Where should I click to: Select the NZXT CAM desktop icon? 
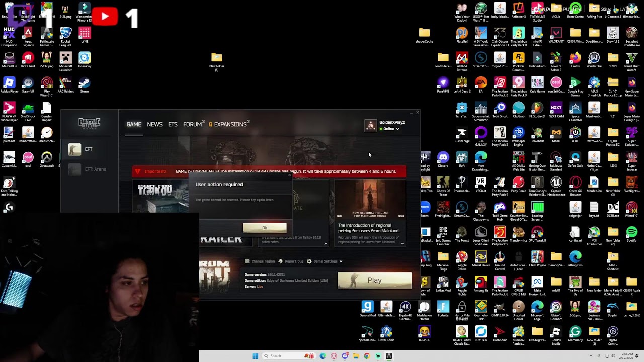pos(556,109)
